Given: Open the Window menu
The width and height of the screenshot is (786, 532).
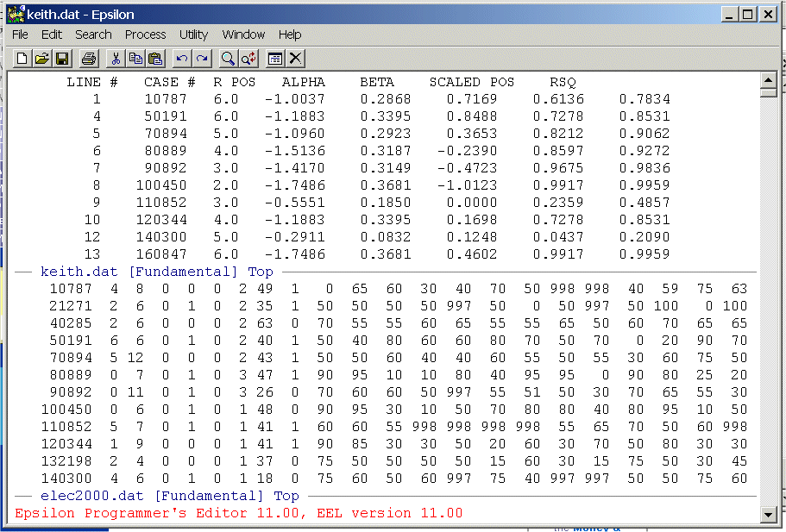Looking at the screenshot, I should 243,34.
